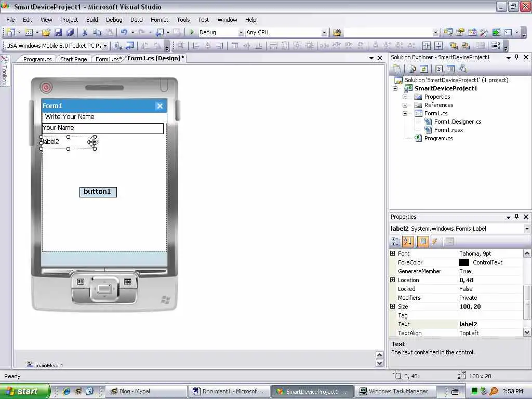Click the Center Horizontally layout icon
Image resolution: width=532 pixels, height=399 pixels.
[427, 46]
